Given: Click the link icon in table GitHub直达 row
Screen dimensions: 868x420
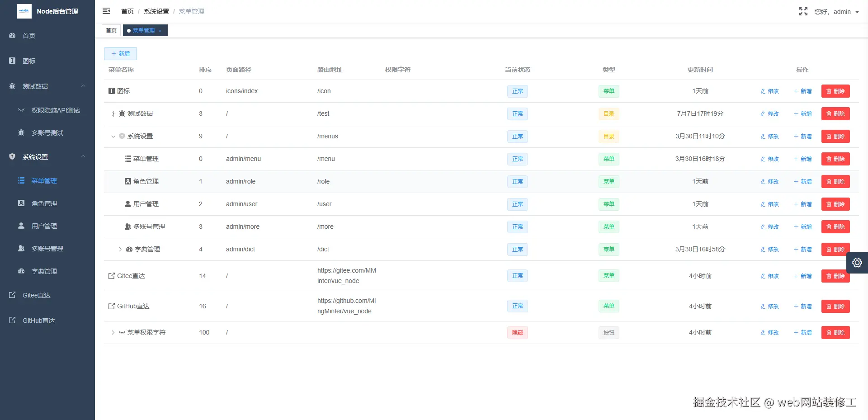Looking at the screenshot, I should point(112,306).
